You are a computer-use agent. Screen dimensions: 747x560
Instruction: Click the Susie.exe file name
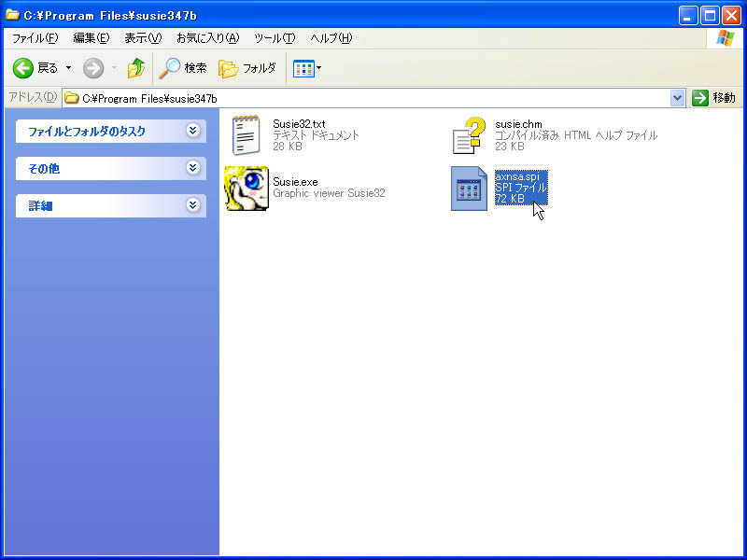pos(295,182)
